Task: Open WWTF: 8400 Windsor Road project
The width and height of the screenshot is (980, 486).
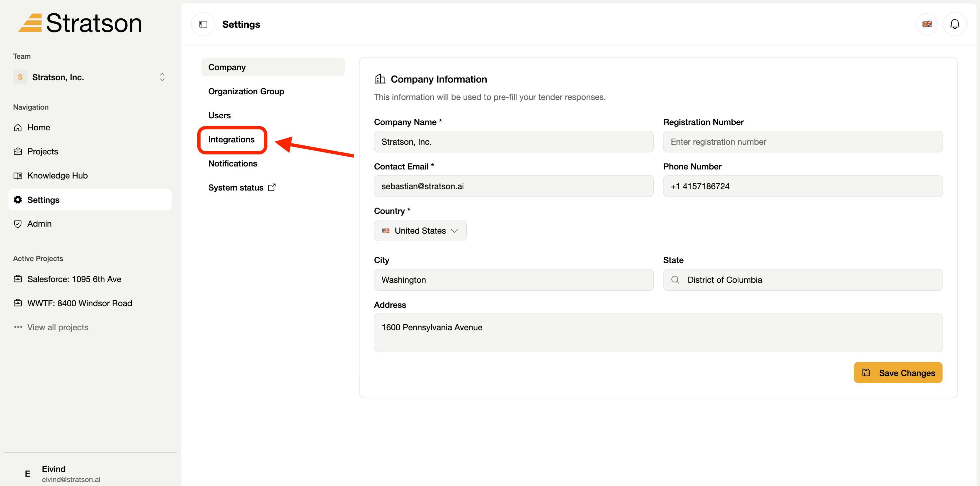Action: (90, 303)
